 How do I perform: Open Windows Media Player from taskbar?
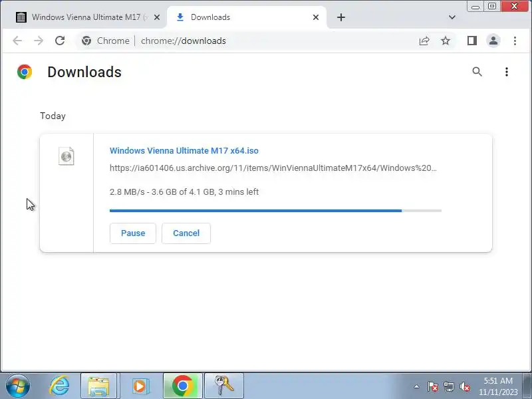click(140, 386)
